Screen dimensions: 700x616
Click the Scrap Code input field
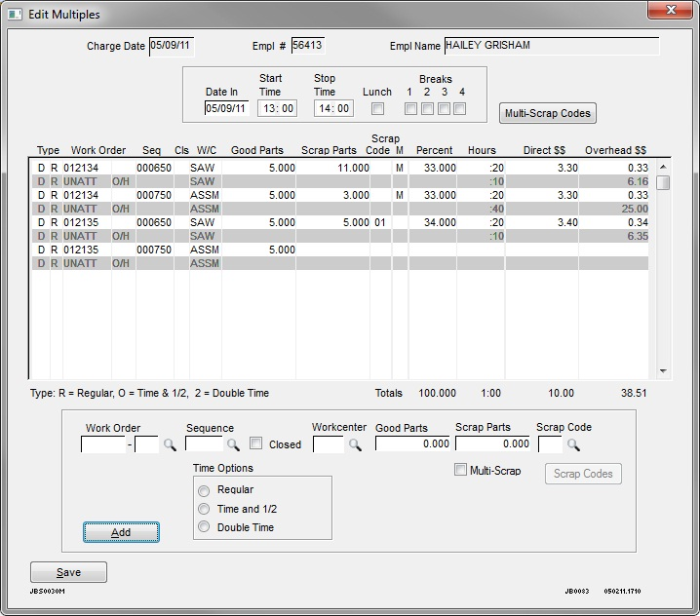(x=550, y=444)
